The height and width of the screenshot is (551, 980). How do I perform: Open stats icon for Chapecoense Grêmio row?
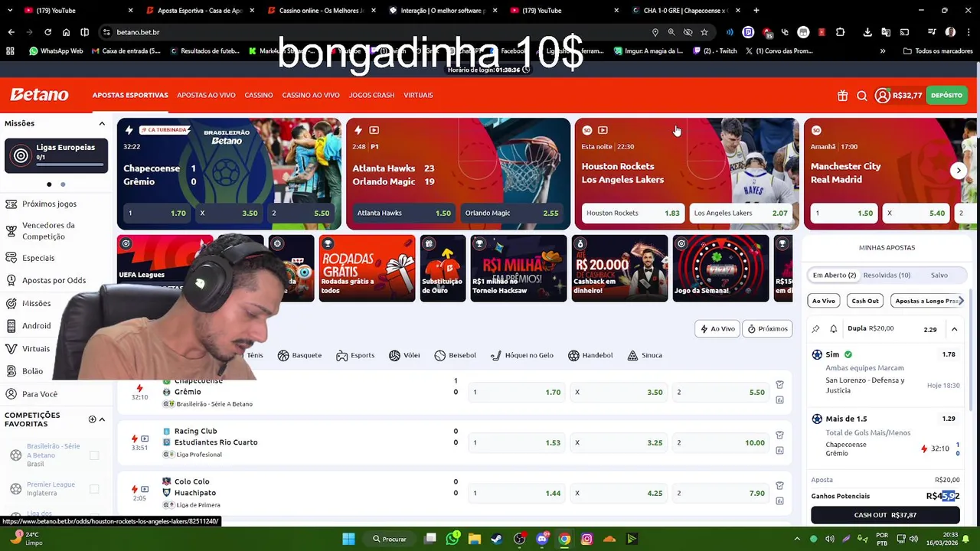pos(779,399)
